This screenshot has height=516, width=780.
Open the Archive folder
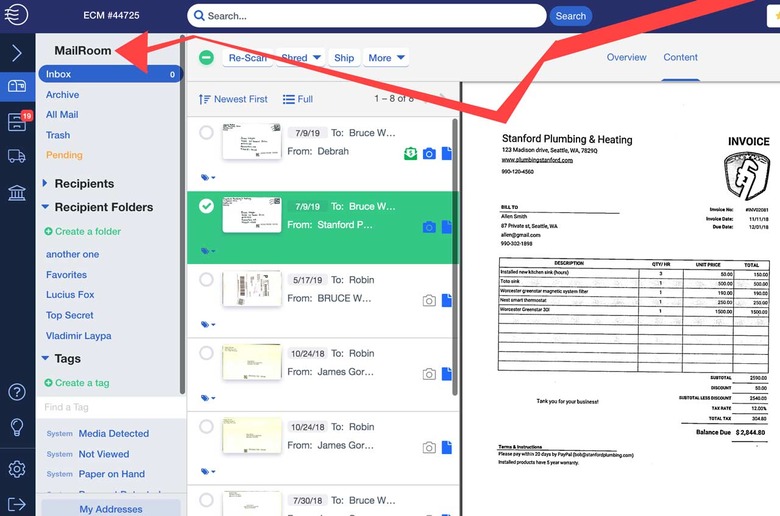click(62, 95)
